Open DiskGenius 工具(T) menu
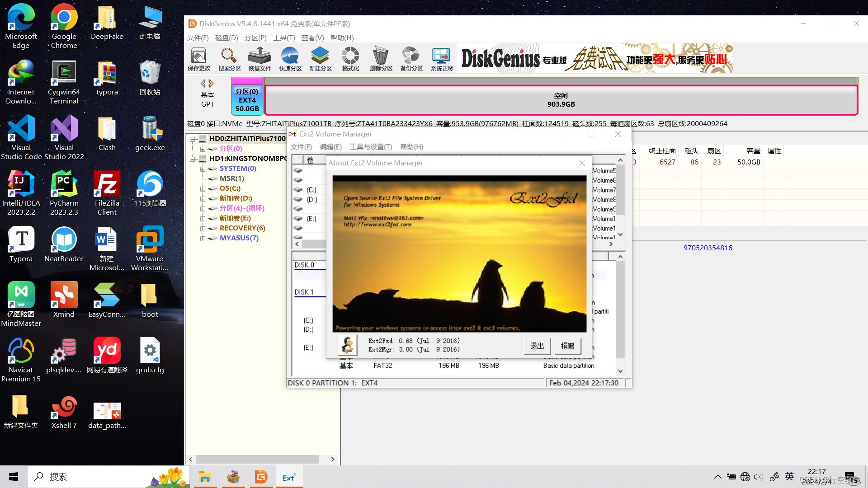The height and width of the screenshot is (488, 868). 284,38
